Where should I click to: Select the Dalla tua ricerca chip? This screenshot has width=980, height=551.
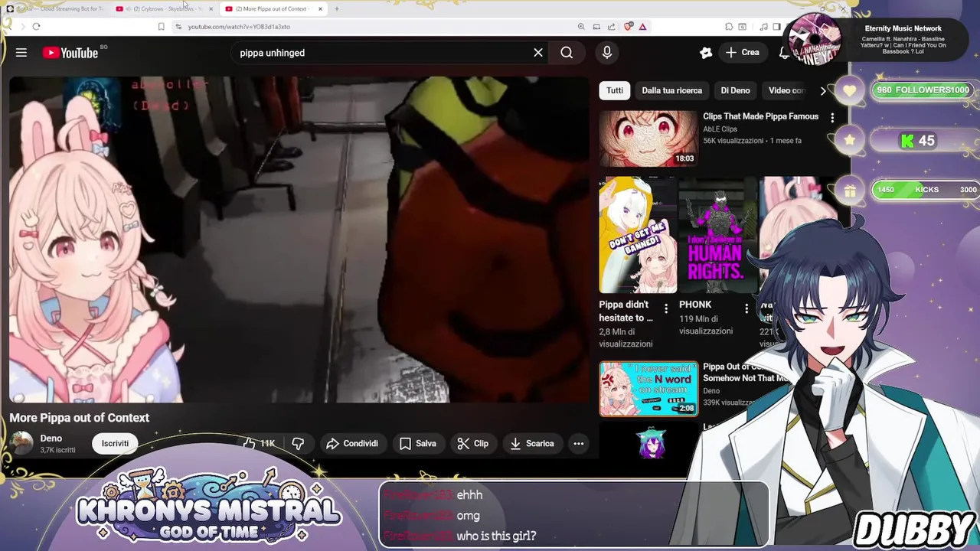671,90
